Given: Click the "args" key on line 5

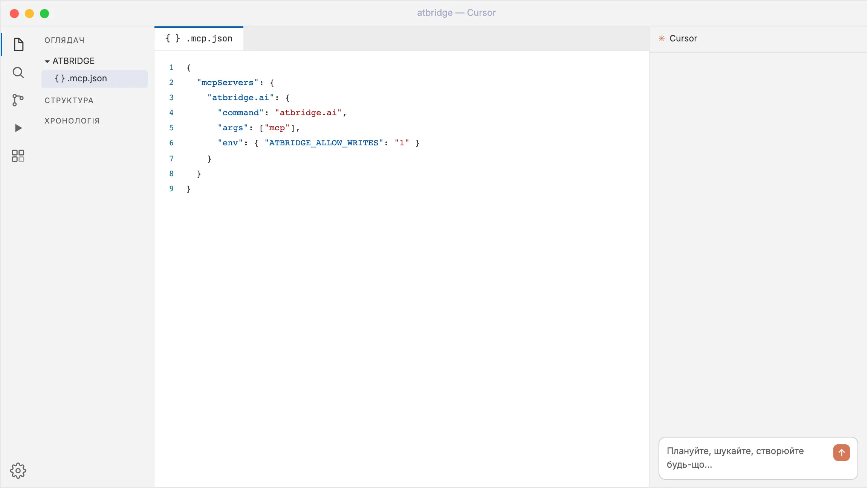Looking at the screenshot, I should click(x=233, y=128).
